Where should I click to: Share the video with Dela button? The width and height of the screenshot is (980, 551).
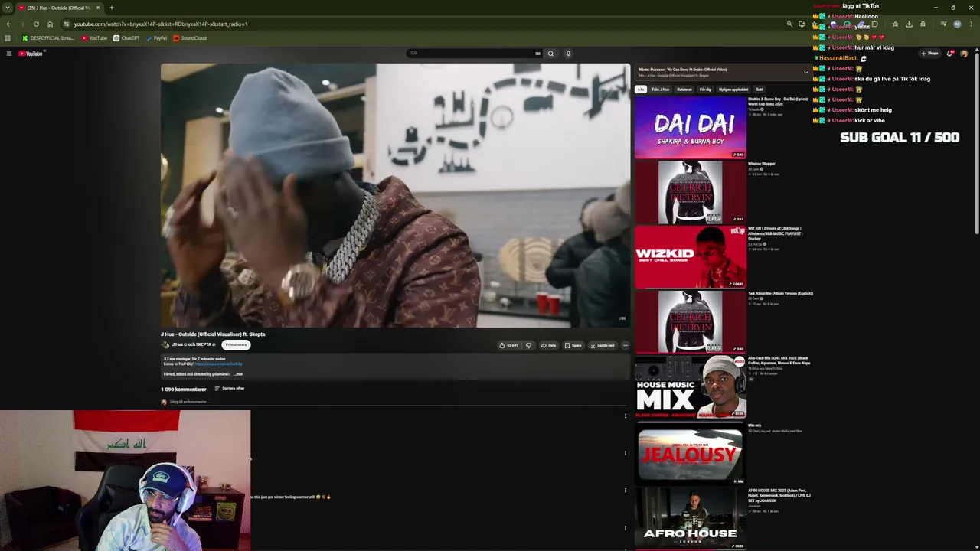click(548, 345)
